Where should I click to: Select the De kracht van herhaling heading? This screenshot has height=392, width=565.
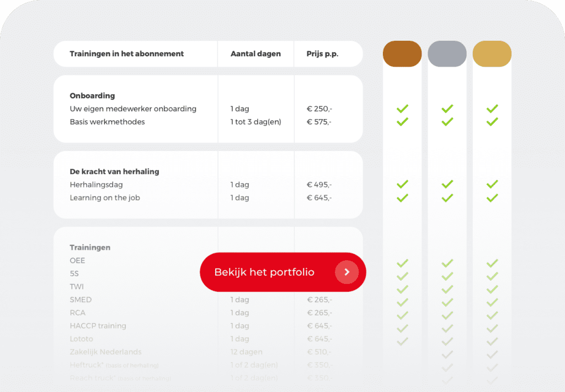(x=114, y=171)
